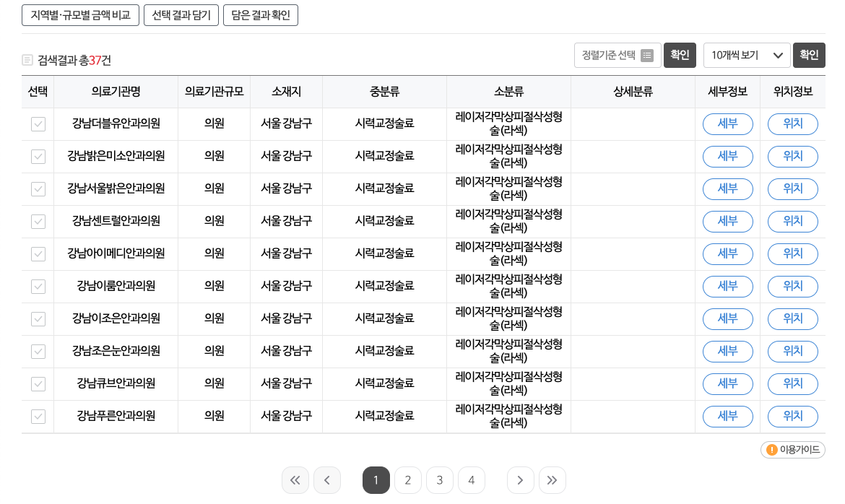The height and width of the screenshot is (504, 845).
Task: Go to page 4 of results
Action: (x=472, y=479)
